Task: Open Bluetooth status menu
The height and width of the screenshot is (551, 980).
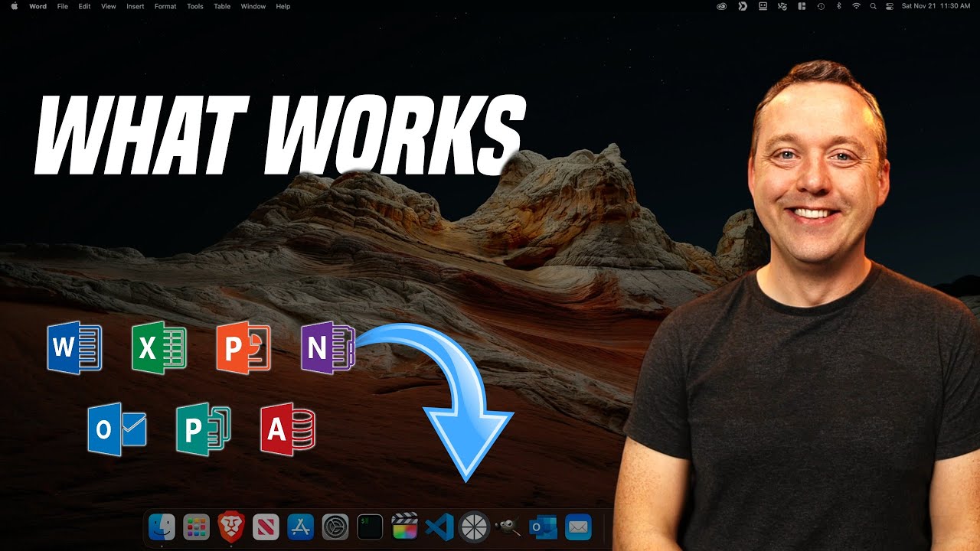Action: click(838, 6)
